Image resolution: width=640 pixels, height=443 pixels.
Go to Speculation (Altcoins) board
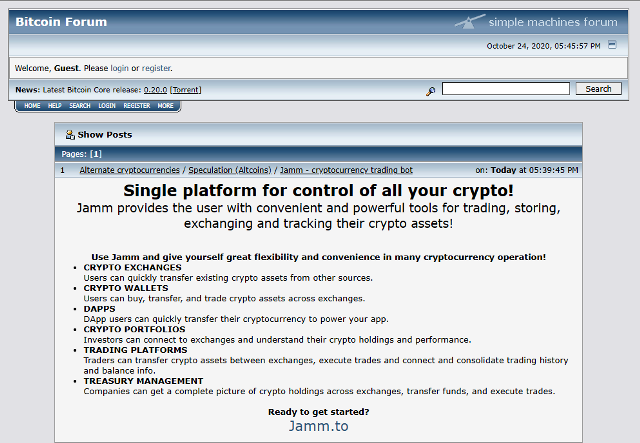(230, 170)
